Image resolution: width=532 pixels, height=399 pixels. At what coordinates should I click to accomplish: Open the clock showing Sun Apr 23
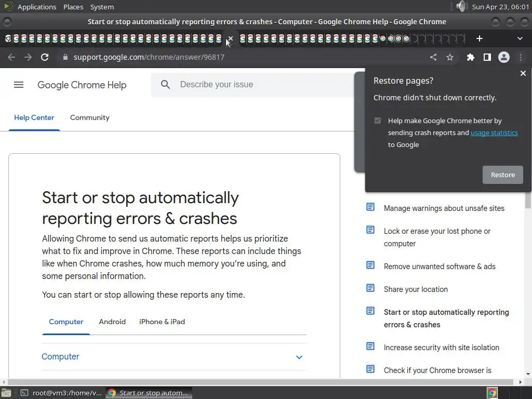[500, 7]
